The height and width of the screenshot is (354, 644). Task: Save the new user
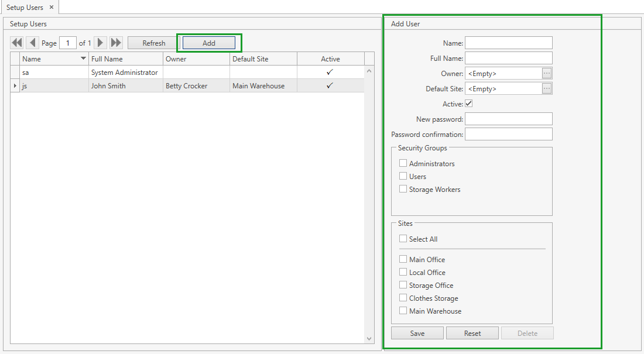click(x=417, y=333)
